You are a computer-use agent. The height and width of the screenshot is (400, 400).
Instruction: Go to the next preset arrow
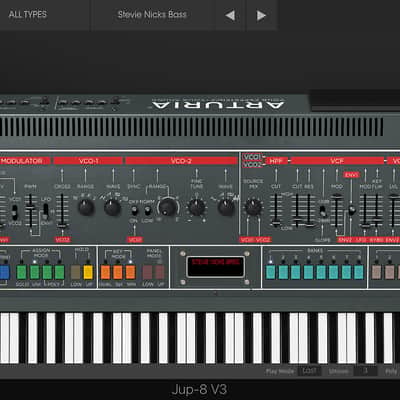click(261, 15)
